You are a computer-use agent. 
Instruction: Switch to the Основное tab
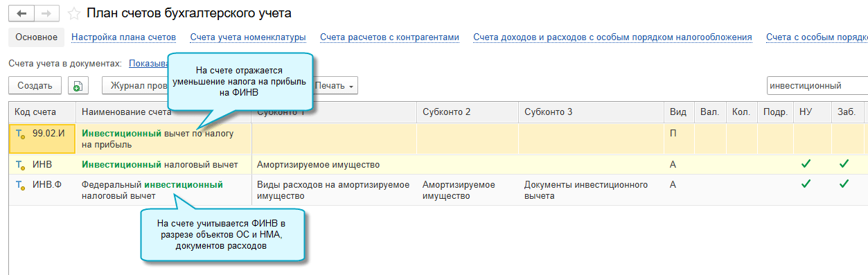(x=37, y=37)
